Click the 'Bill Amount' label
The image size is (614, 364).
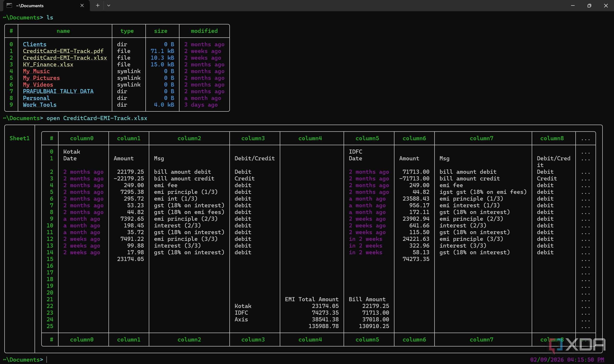click(x=367, y=299)
